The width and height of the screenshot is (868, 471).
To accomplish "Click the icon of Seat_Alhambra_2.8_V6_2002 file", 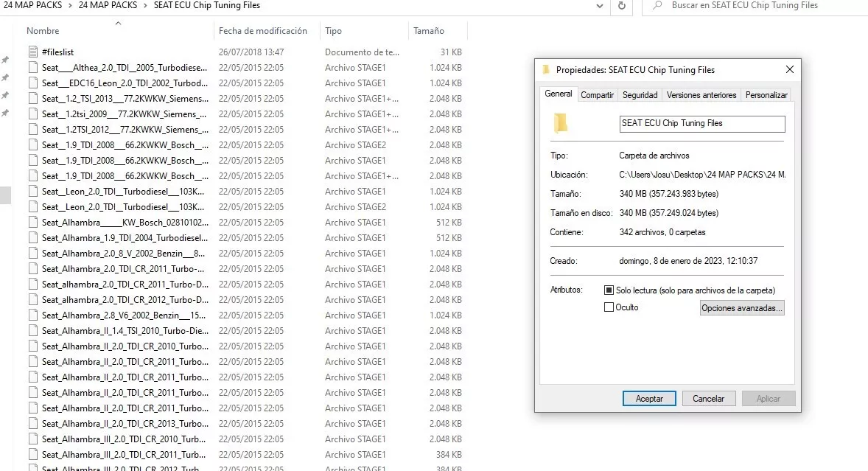I will (x=33, y=315).
